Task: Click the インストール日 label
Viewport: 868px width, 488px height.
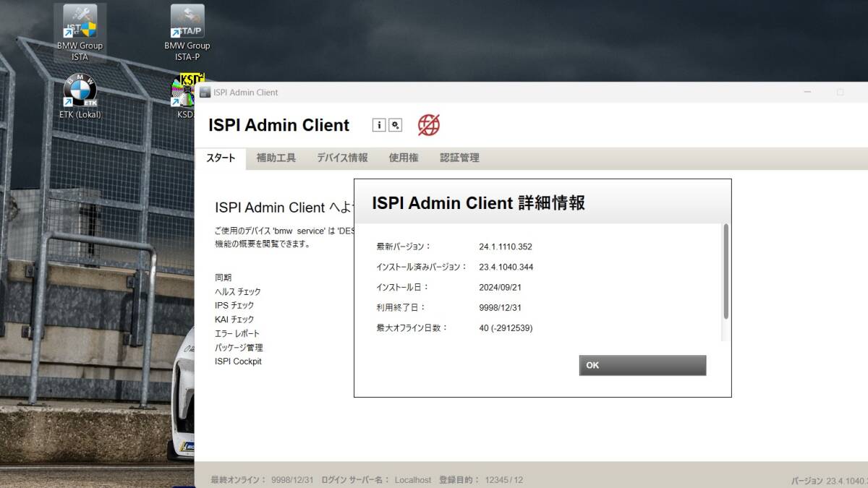Action: click(403, 287)
